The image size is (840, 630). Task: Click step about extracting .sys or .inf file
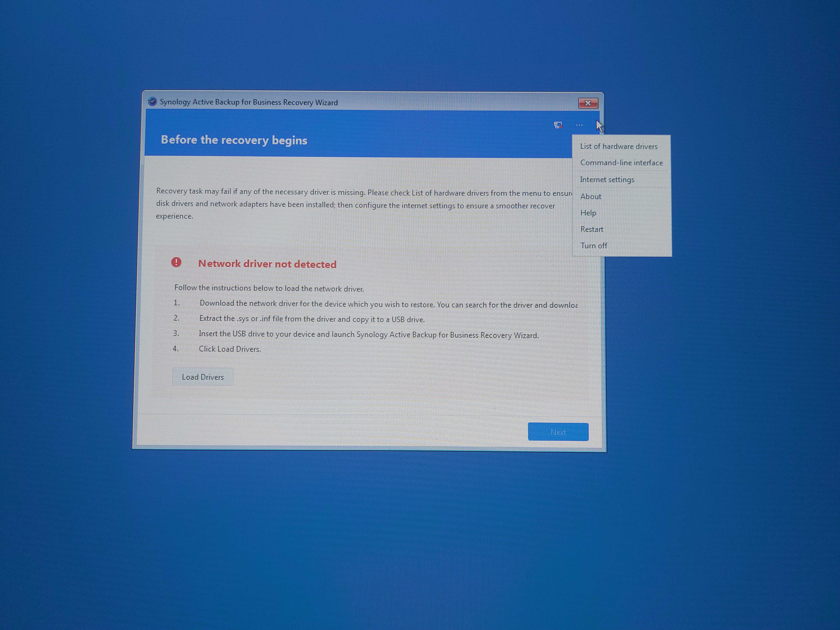pos(312,319)
